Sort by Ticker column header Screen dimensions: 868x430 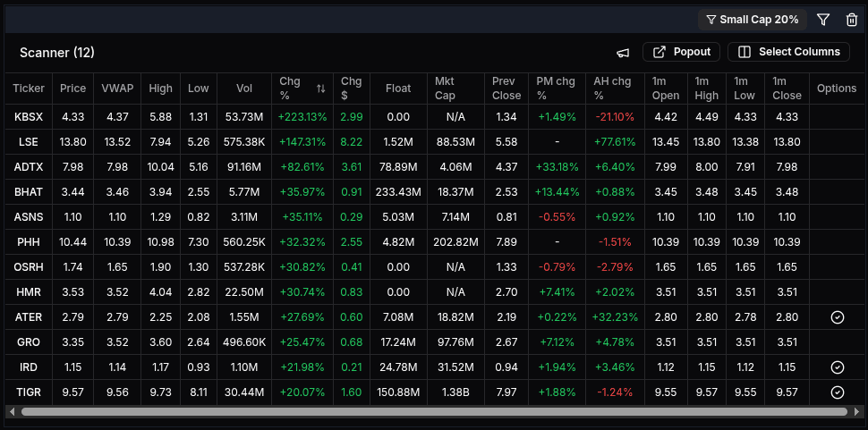29,89
